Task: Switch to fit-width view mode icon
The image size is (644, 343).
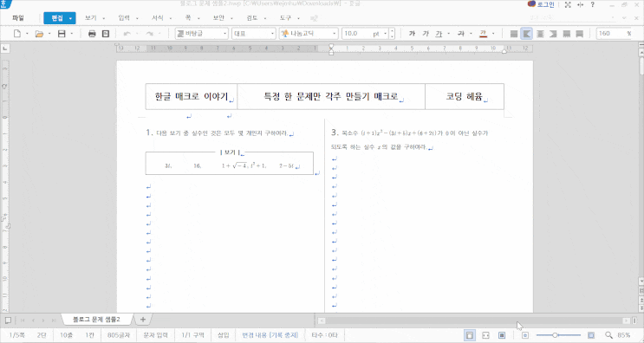Action: pos(485,335)
